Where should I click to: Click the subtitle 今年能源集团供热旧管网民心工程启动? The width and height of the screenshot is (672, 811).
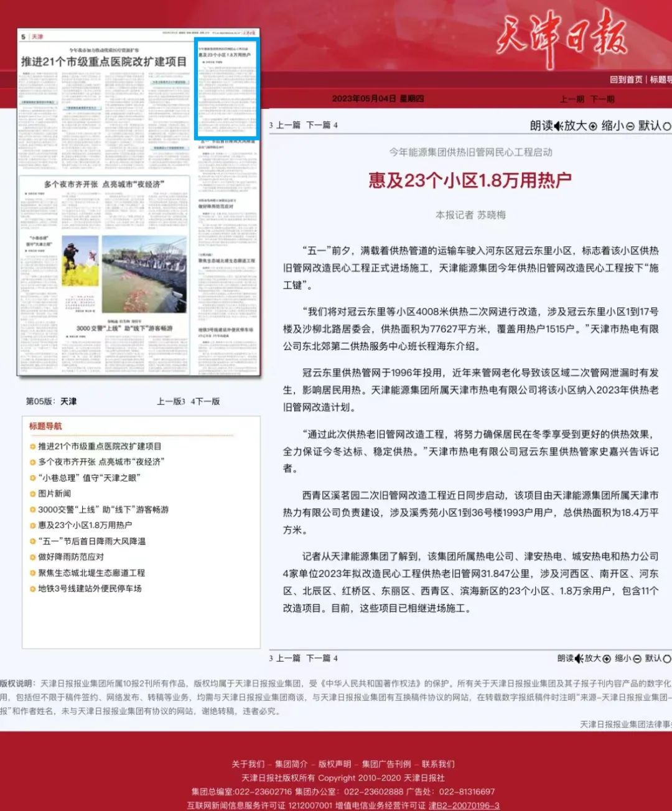pos(470,152)
